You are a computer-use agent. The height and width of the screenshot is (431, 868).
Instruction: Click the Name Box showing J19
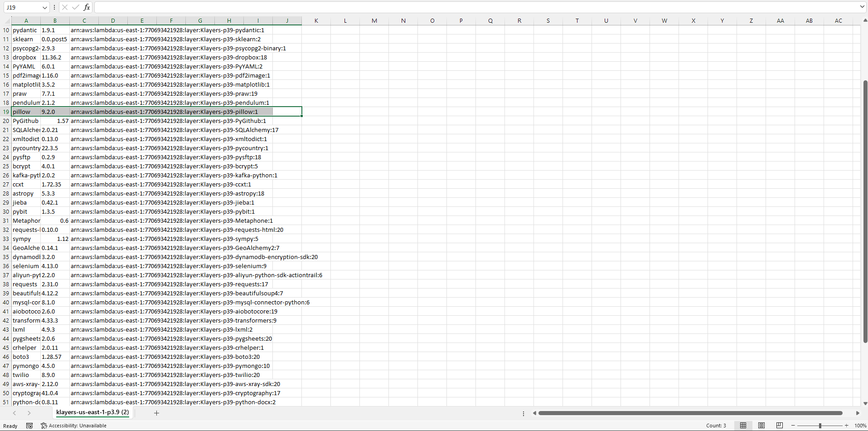tap(23, 7)
